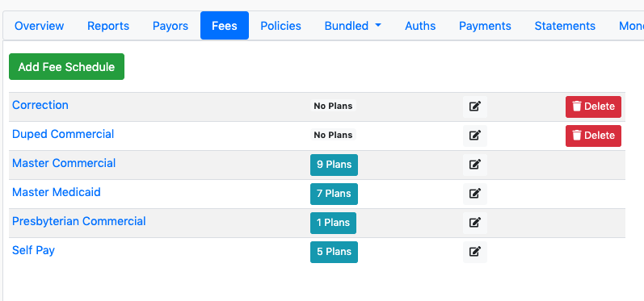Image resolution: width=644 pixels, height=301 pixels.
Task: Click No Plans label in Correction row
Action: click(x=333, y=106)
